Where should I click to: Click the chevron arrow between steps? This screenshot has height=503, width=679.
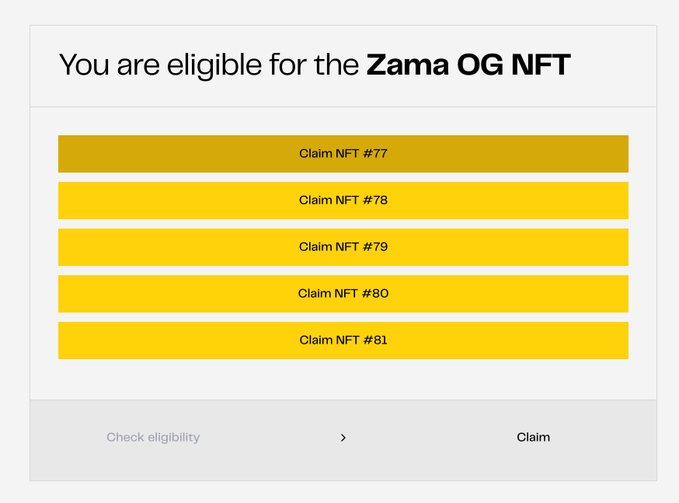343,438
